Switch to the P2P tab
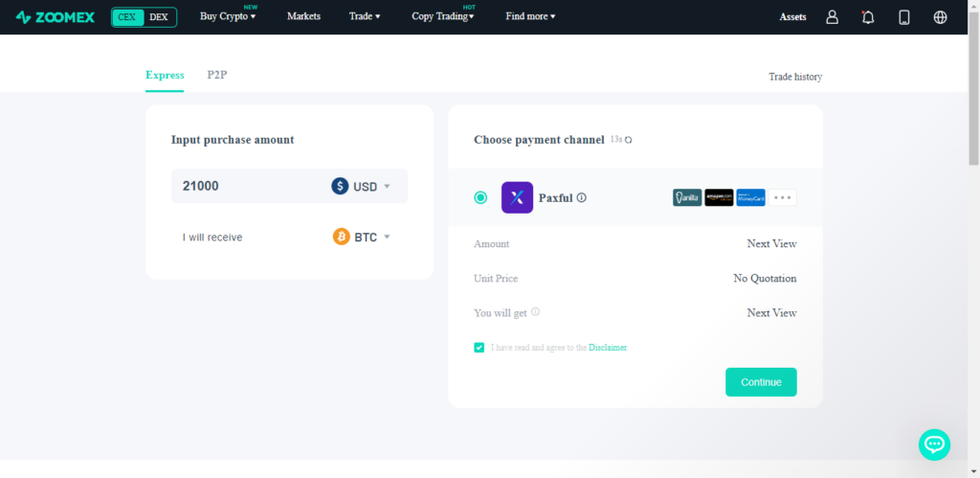Image resolution: width=980 pixels, height=478 pixels. coord(217,75)
